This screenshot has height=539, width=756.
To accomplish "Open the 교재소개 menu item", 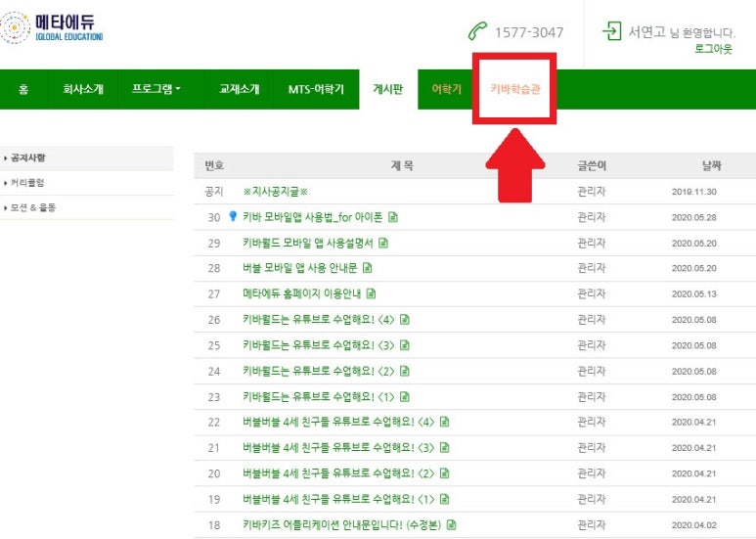I will coord(240,89).
